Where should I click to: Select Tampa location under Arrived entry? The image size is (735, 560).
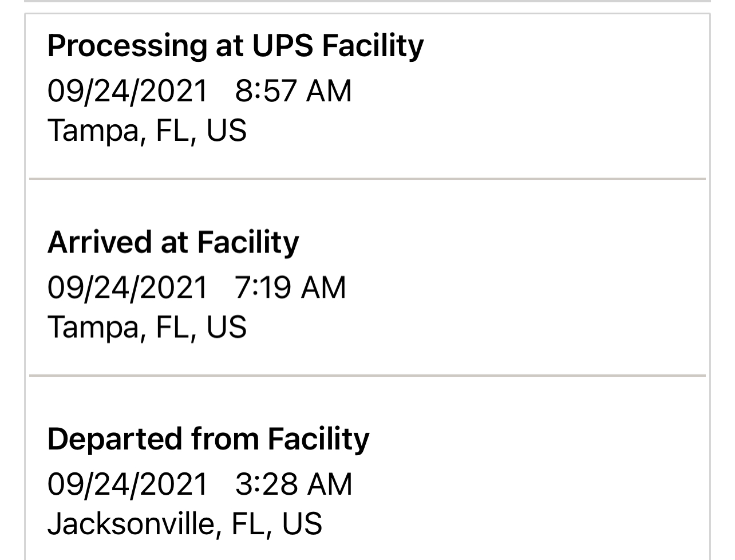[147, 327]
